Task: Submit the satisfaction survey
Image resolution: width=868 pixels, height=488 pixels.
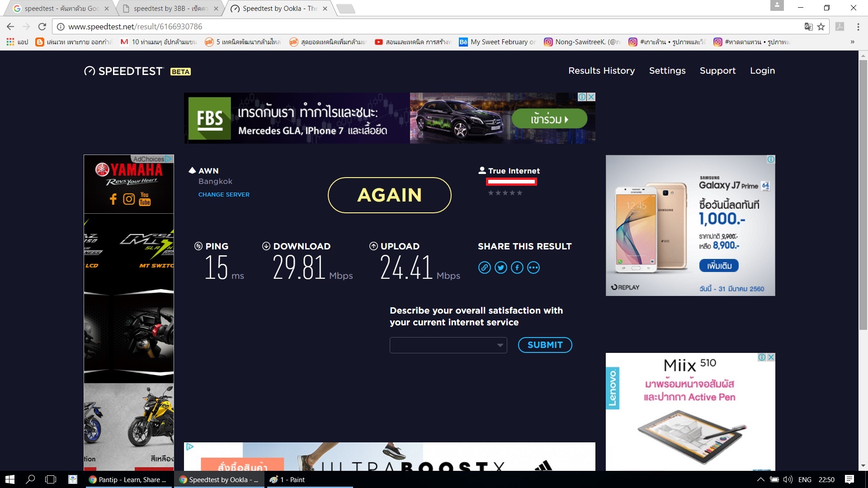Action: click(x=545, y=345)
